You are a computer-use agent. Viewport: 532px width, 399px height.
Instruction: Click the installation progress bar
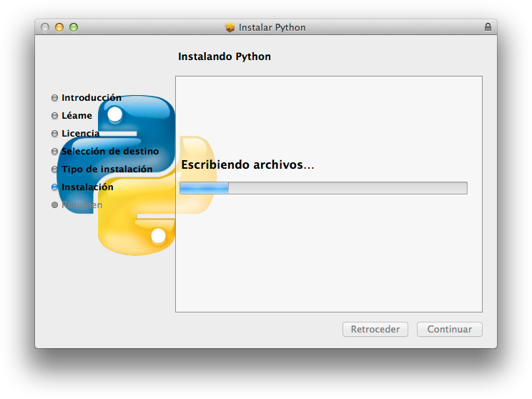tap(323, 188)
